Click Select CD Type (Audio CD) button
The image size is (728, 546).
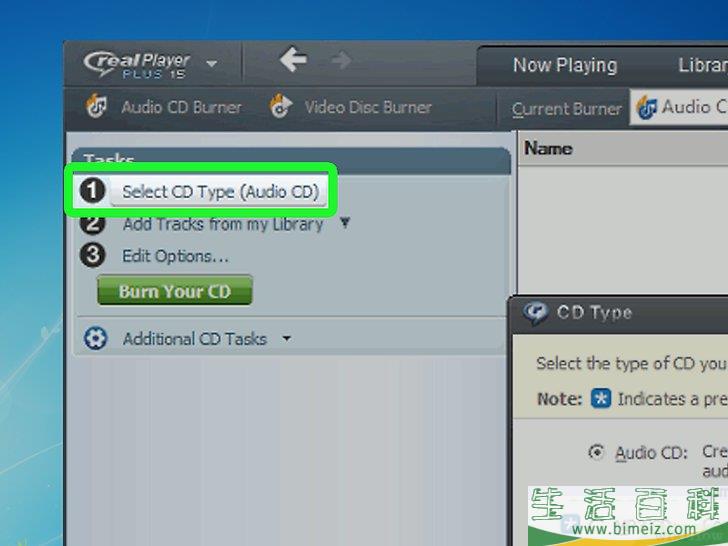[x=219, y=192]
